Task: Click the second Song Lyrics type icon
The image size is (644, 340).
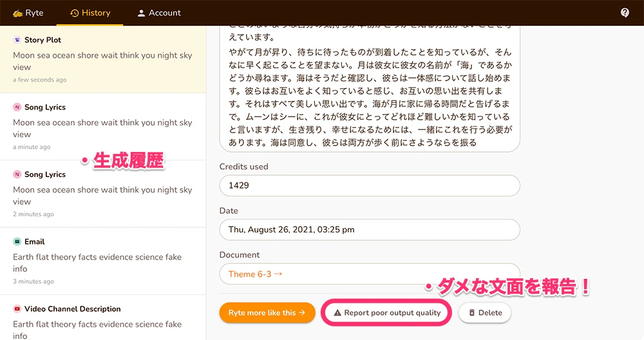Action: [x=17, y=175]
